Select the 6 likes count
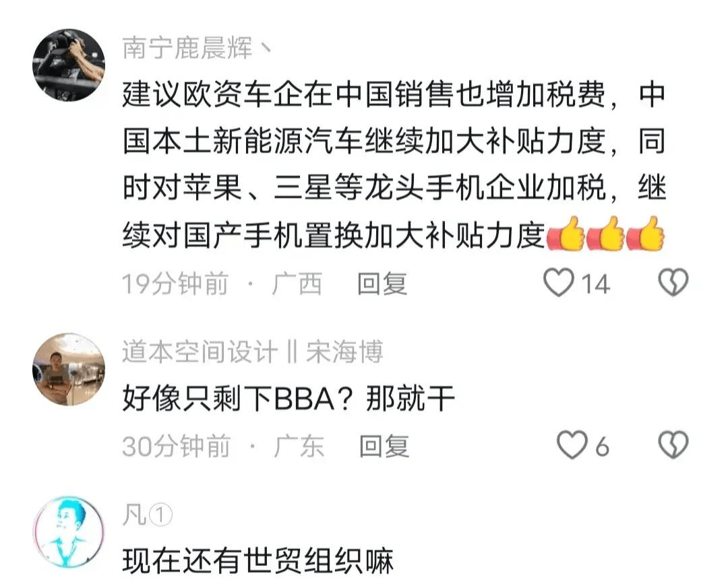This screenshot has height=580, width=728. point(602,447)
